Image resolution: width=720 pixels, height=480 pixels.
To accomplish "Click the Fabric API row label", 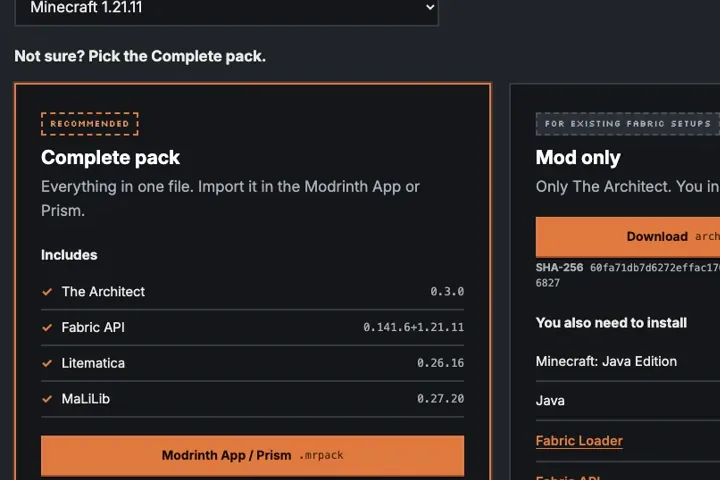I will (x=93, y=328).
